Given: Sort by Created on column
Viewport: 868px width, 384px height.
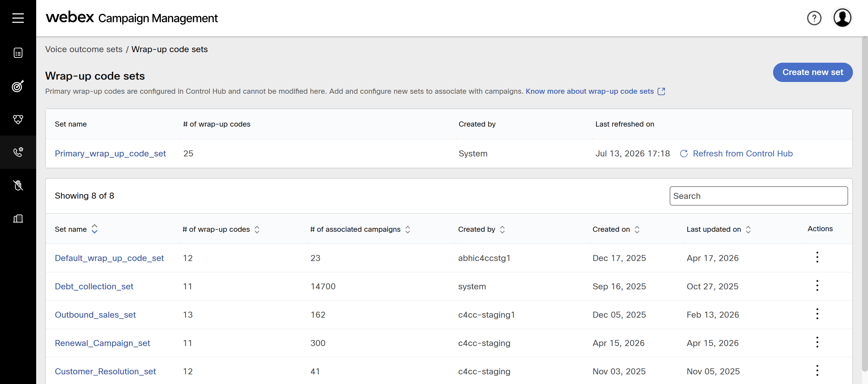Looking at the screenshot, I should point(637,229).
